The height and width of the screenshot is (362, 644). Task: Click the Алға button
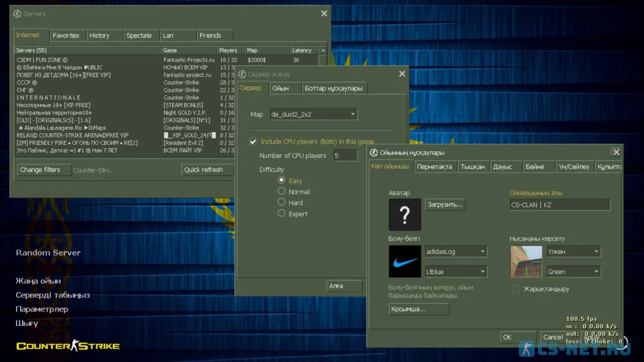point(345,286)
